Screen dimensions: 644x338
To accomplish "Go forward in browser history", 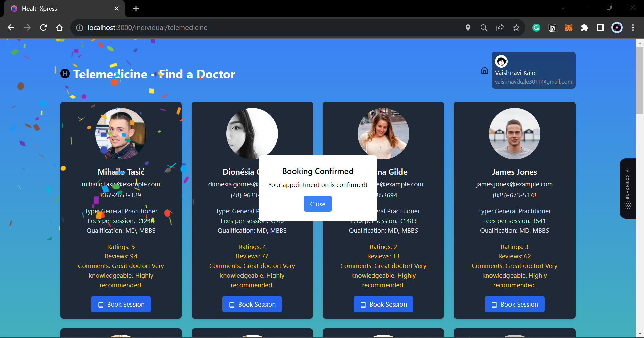I will 27,28.
